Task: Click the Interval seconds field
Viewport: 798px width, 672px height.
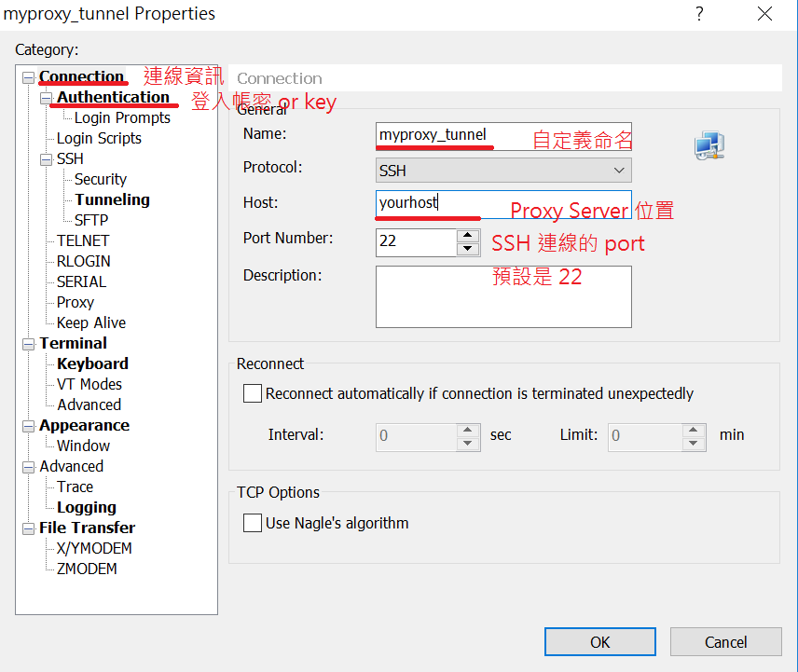Action: [x=417, y=437]
